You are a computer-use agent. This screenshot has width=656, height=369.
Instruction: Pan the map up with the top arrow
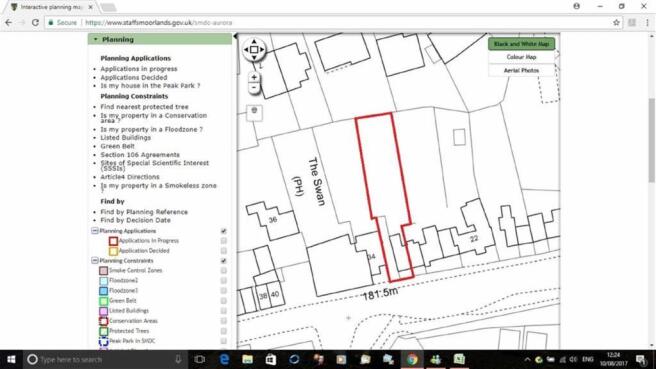pyautogui.click(x=254, y=41)
